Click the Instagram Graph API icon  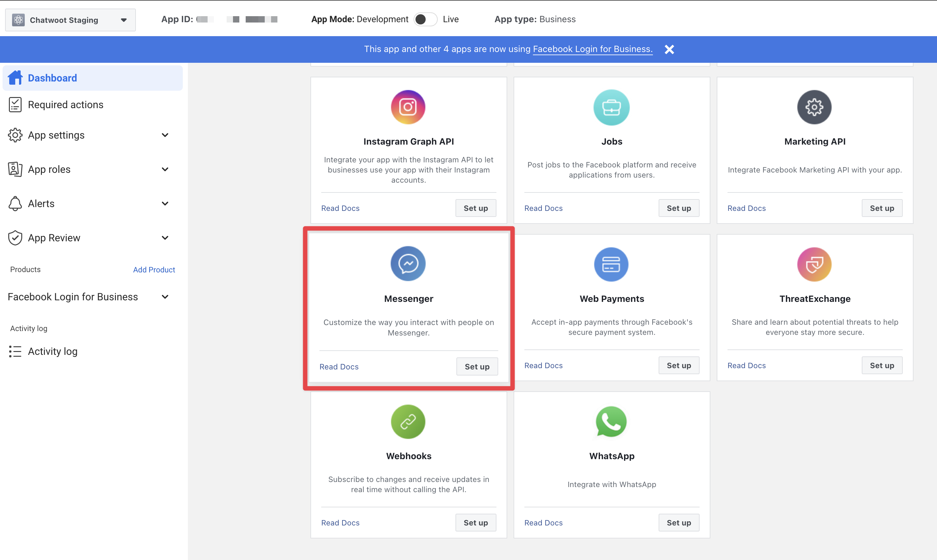408,107
